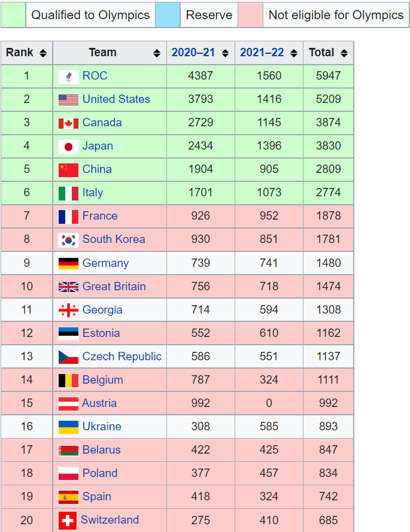Image resolution: width=410 pixels, height=532 pixels.
Task: Click the Georgia flag icon
Action: [x=68, y=310]
